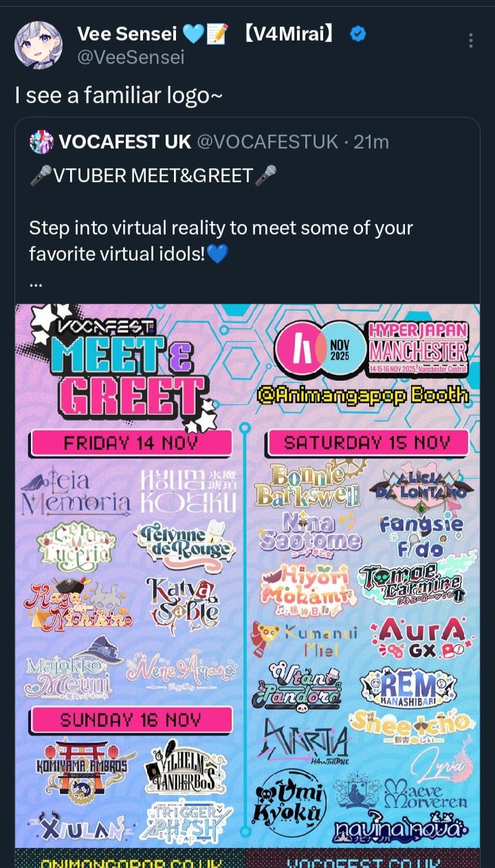Tap the @Animangapop Booth text
The width and height of the screenshot is (495, 868).
(x=362, y=395)
